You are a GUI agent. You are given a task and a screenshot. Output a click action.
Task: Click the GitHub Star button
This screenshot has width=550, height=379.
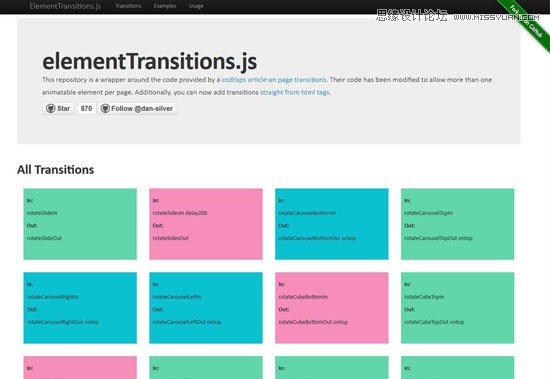point(58,108)
